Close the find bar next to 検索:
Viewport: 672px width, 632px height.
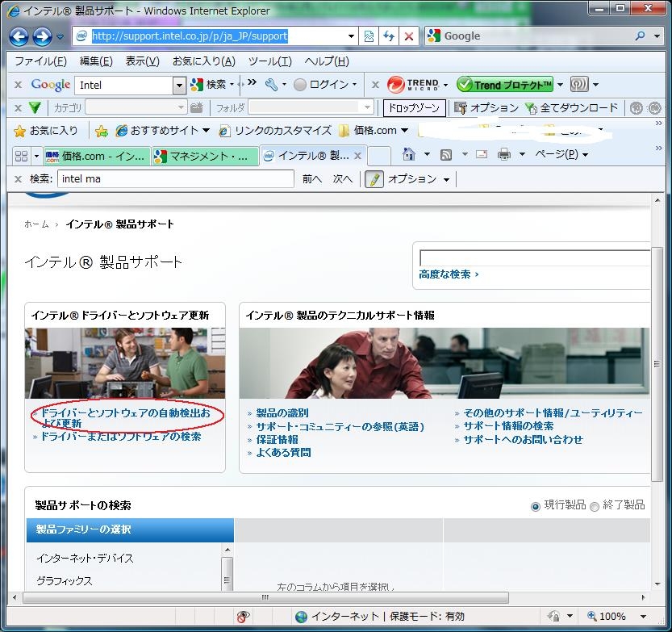click(x=18, y=179)
